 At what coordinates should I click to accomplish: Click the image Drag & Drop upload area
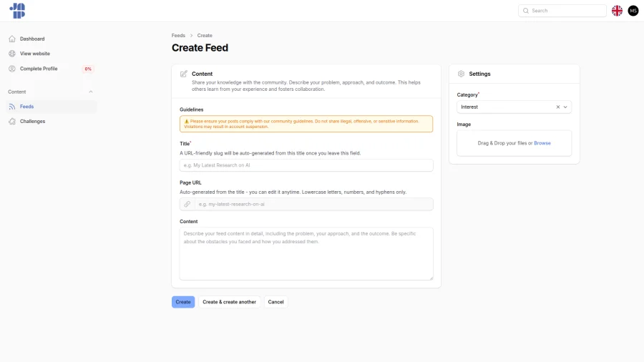[514, 143]
